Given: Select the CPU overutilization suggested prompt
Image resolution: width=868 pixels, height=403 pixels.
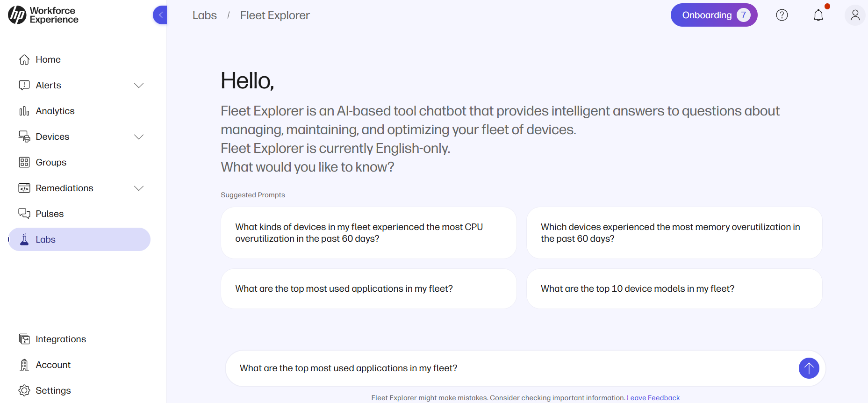Looking at the screenshot, I should (x=368, y=232).
